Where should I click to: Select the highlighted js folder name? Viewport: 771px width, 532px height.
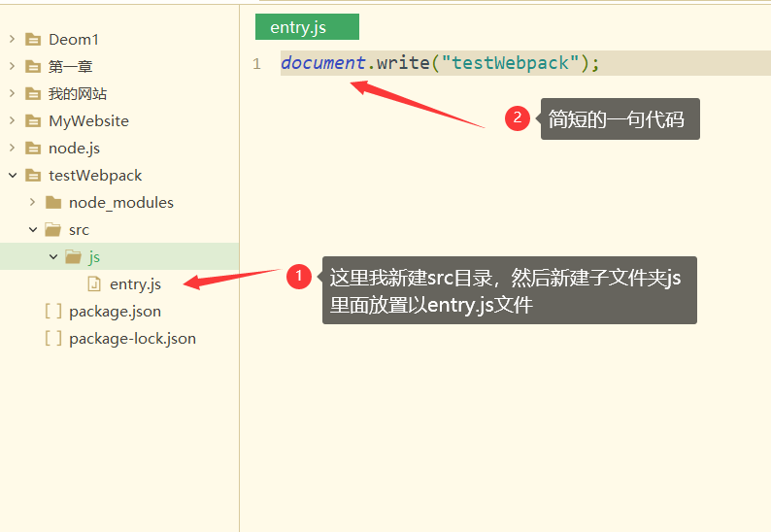coord(94,257)
